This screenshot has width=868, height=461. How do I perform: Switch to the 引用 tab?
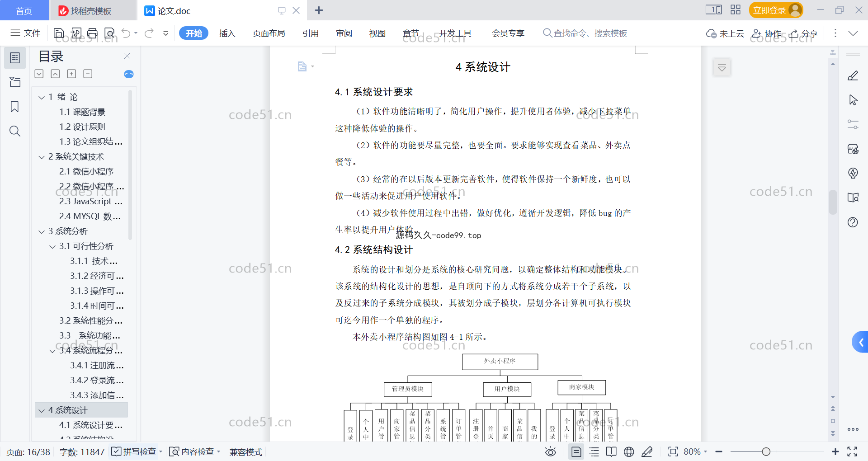coord(311,33)
